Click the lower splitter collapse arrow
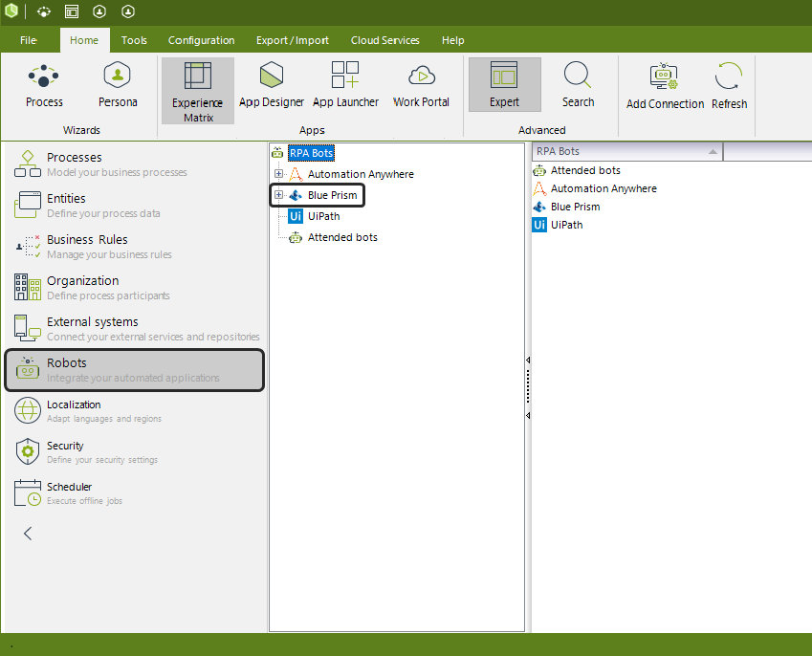Image resolution: width=812 pixels, height=656 pixels. pyautogui.click(x=528, y=415)
